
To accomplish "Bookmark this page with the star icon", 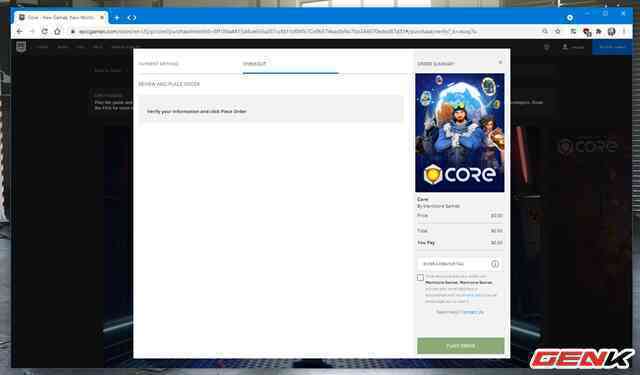I will [558, 31].
